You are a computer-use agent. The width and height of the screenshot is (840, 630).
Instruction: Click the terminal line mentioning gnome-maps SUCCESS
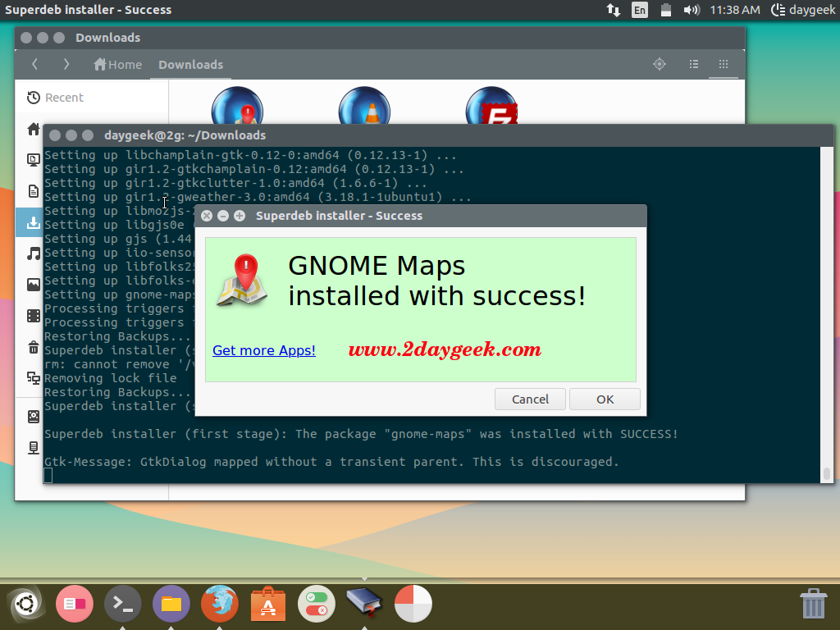point(361,434)
